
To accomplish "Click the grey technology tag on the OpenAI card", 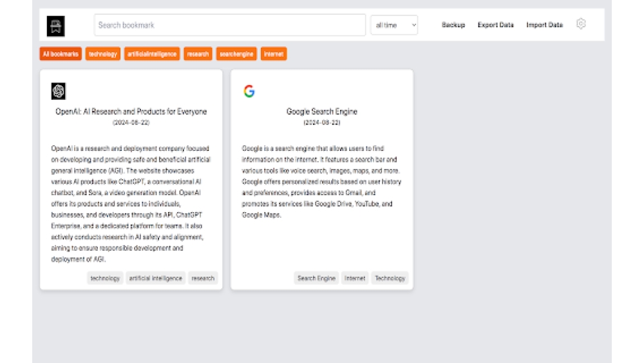I will 105,279.
